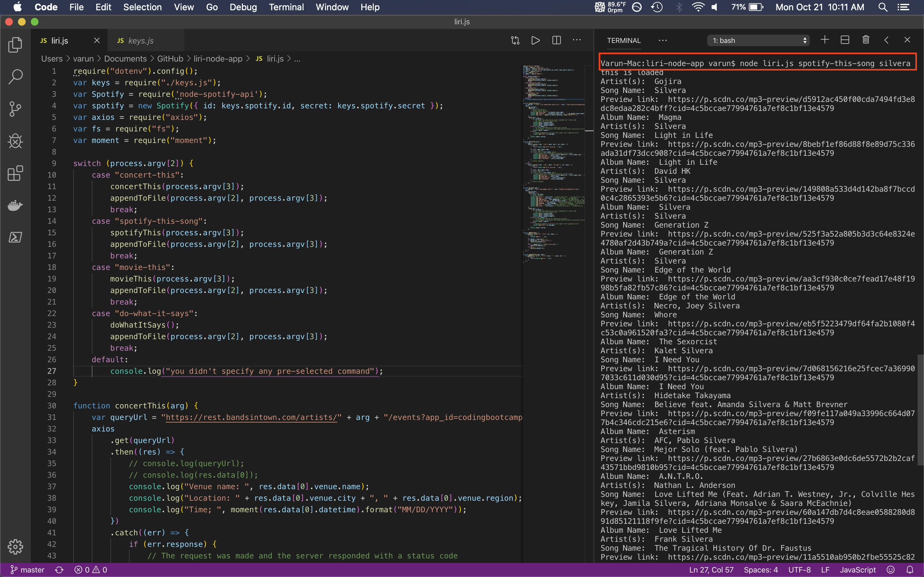Kill terminal with trash icon
The image size is (924, 577).
tap(866, 40)
